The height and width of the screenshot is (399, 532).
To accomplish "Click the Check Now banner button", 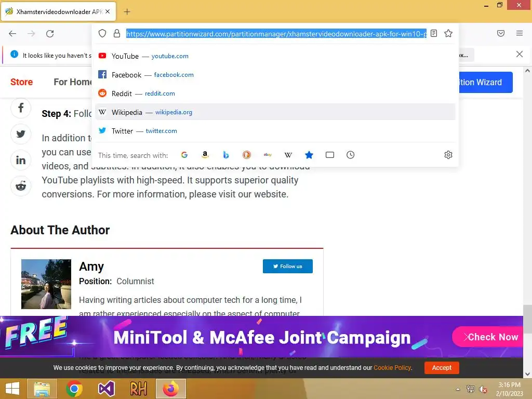I will tap(488, 337).
